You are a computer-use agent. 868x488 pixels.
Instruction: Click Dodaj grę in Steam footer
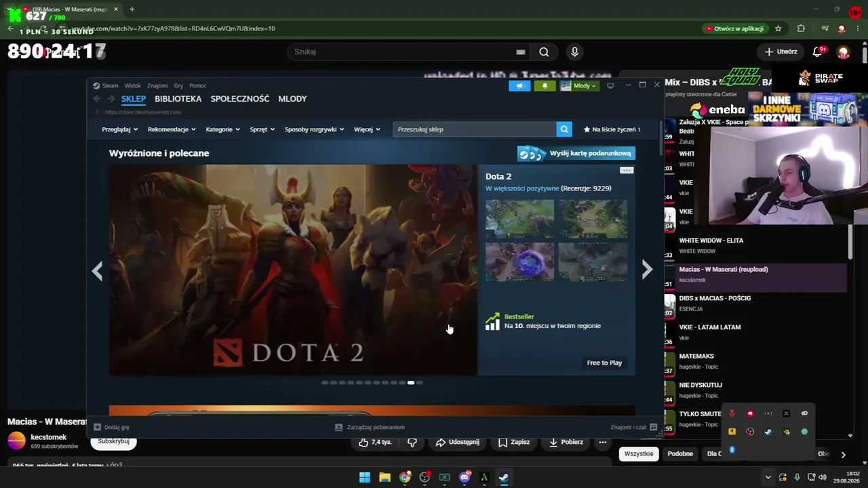[x=112, y=428]
